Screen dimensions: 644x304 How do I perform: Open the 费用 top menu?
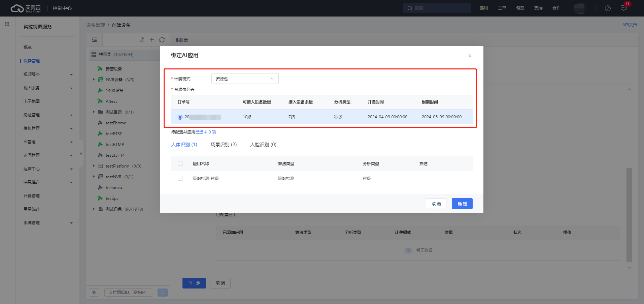click(484, 8)
